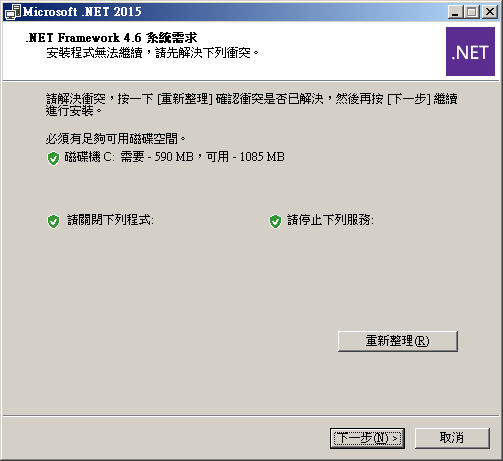
Task: Click the 安裝程式無法繼續 subtitle text
Action: pos(153,53)
